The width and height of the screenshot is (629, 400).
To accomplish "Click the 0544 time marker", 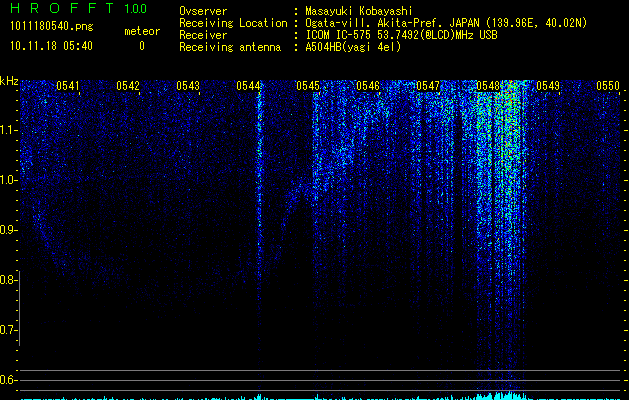I will (x=248, y=86).
